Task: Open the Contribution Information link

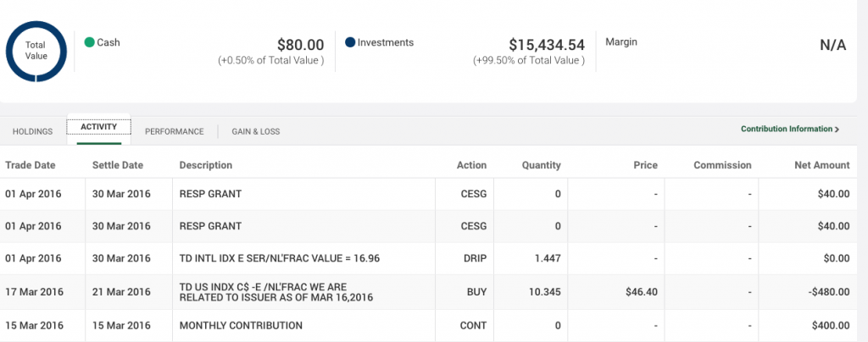Action: (787, 129)
